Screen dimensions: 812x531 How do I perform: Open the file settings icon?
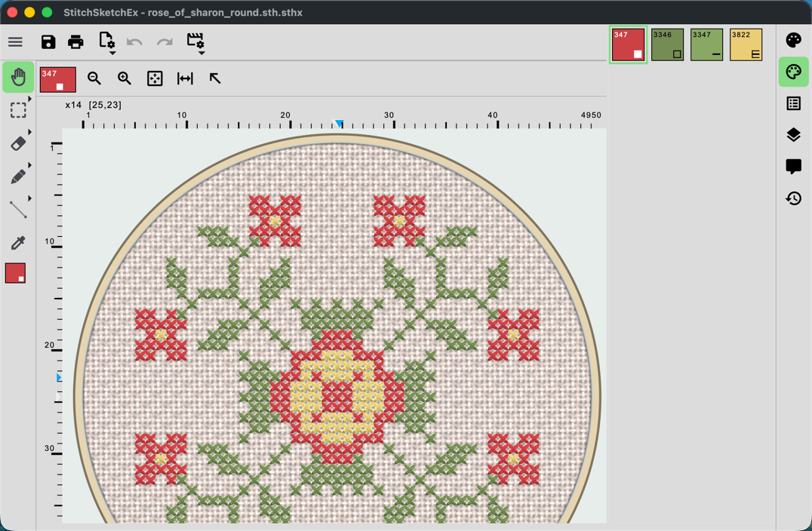click(x=106, y=40)
